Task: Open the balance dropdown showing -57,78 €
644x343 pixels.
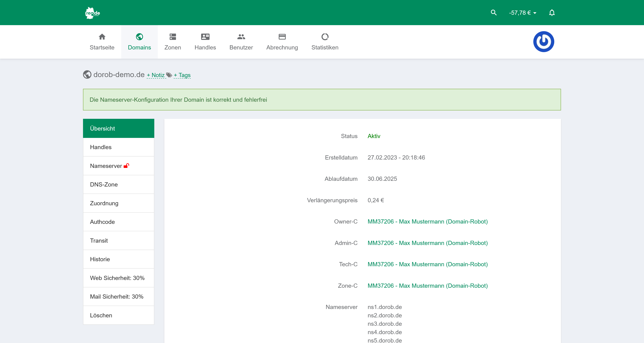Action: 522,13
